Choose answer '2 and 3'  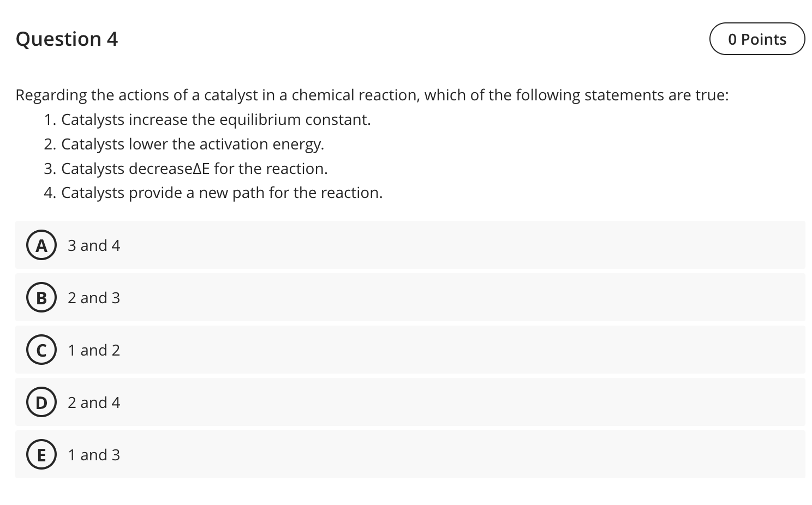[x=93, y=297]
